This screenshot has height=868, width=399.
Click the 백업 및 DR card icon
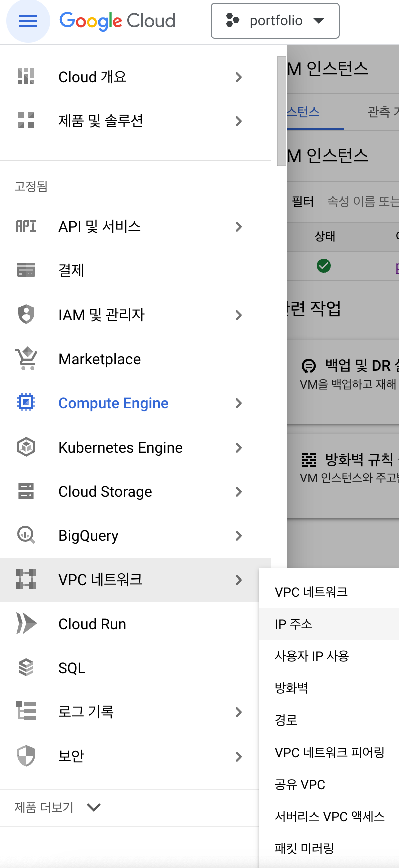(309, 366)
